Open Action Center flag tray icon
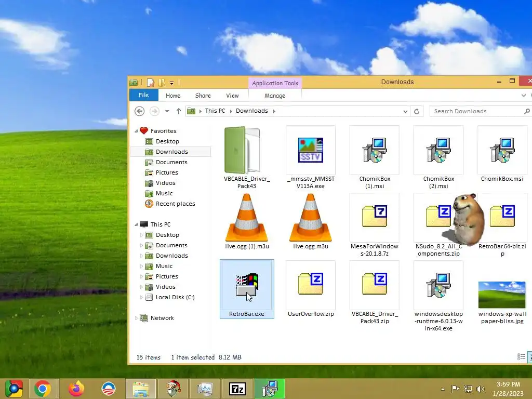Viewport: 532px width, 399px height. (x=455, y=389)
